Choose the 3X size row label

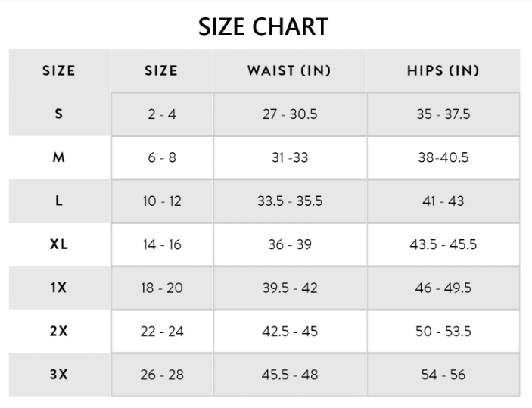coord(59,375)
